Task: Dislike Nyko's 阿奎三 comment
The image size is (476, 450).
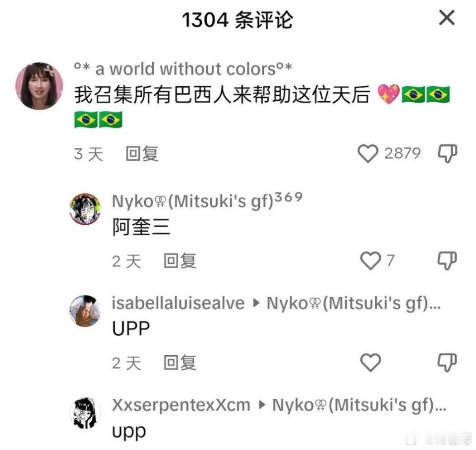Action: click(447, 260)
